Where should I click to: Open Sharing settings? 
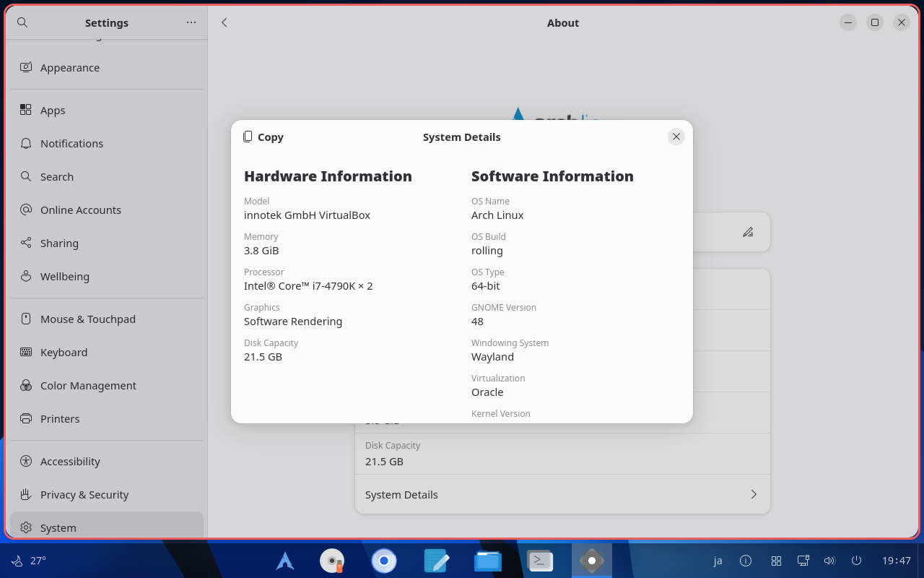[107, 243]
